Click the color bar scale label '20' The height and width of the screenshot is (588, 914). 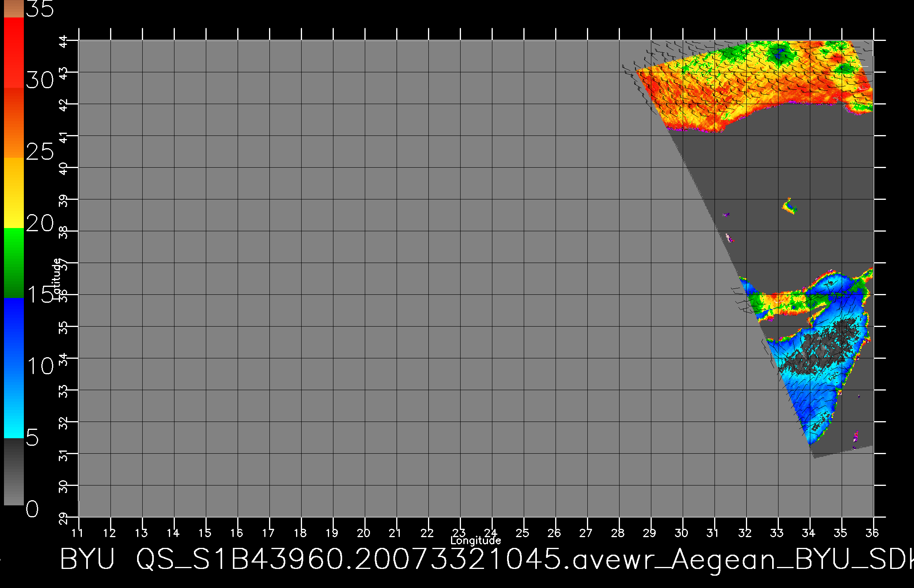pyautogui.click(x=40, y=223)
